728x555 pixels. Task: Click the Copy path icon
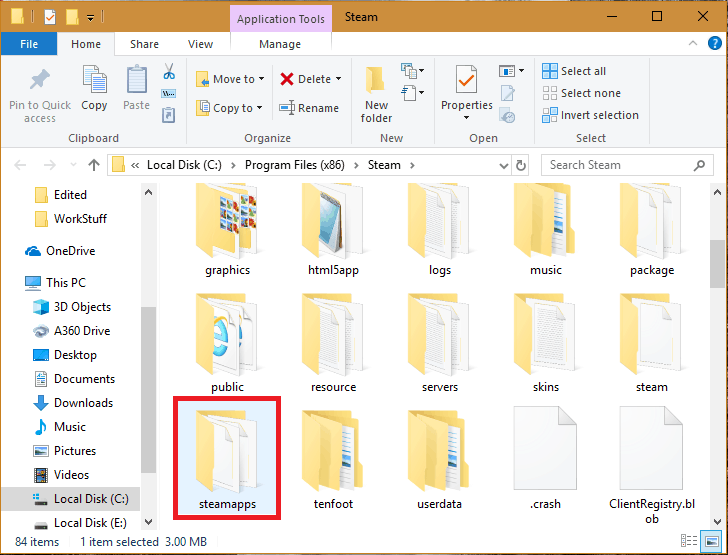pos(169,94)
